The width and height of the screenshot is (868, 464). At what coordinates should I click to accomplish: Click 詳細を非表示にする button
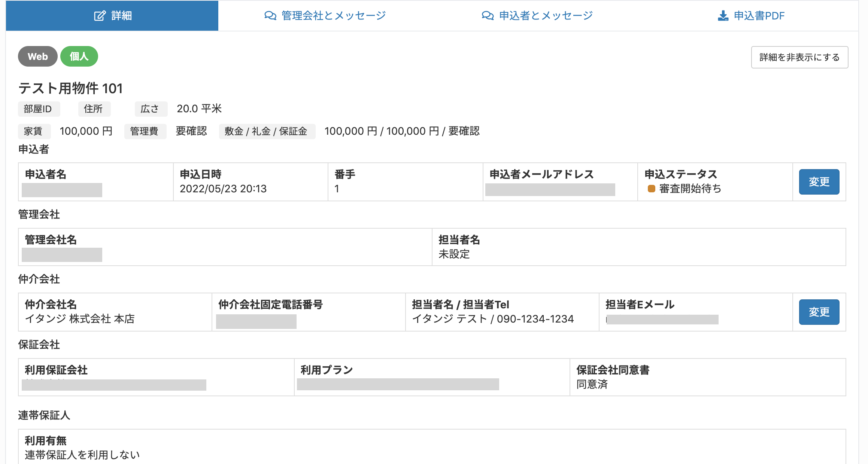tap(799, 57)
